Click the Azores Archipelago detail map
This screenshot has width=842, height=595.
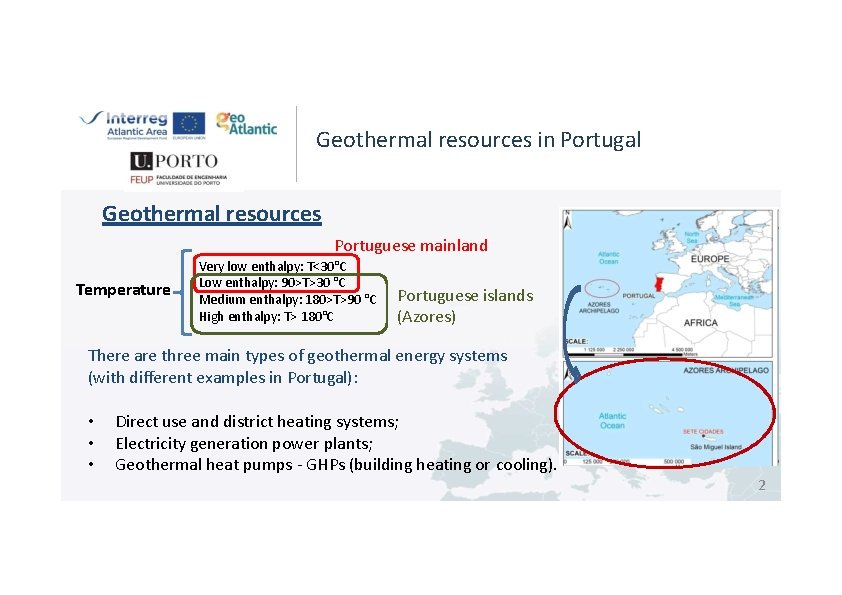pos(667,413)
